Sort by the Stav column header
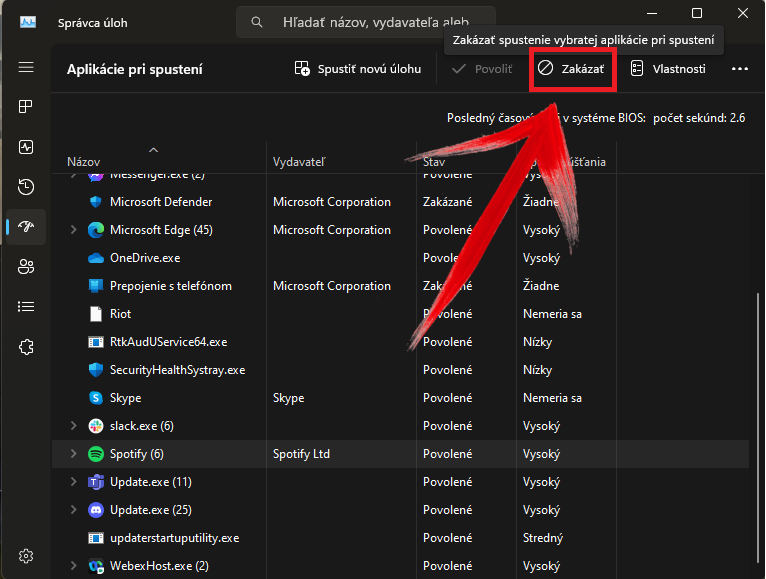This screenshot has width=766, height=579. [434, 162]
